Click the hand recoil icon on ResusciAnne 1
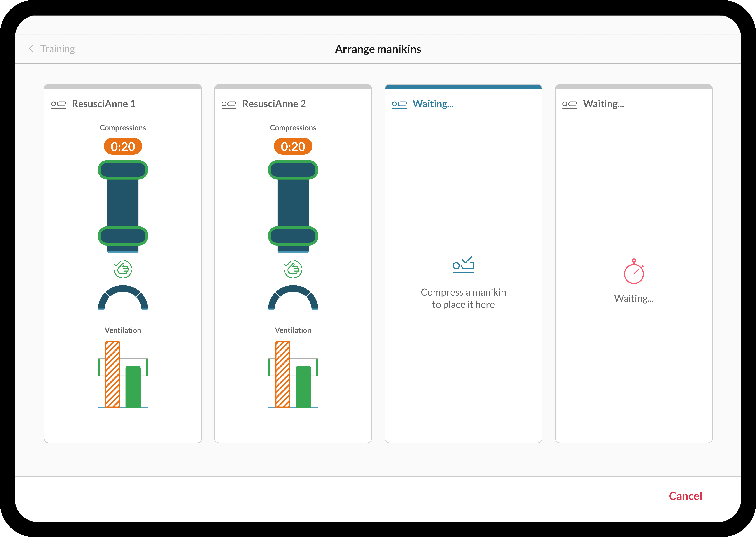756x537 pixels. (x=123, y=269)
